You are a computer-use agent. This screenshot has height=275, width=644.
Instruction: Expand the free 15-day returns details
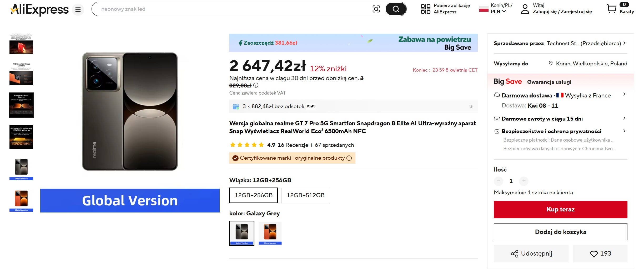(624, 118)
